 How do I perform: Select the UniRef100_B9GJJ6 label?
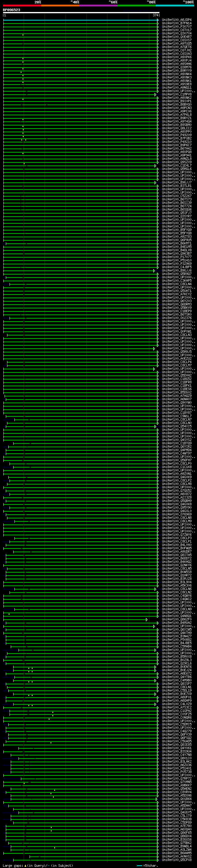[177, 271]
